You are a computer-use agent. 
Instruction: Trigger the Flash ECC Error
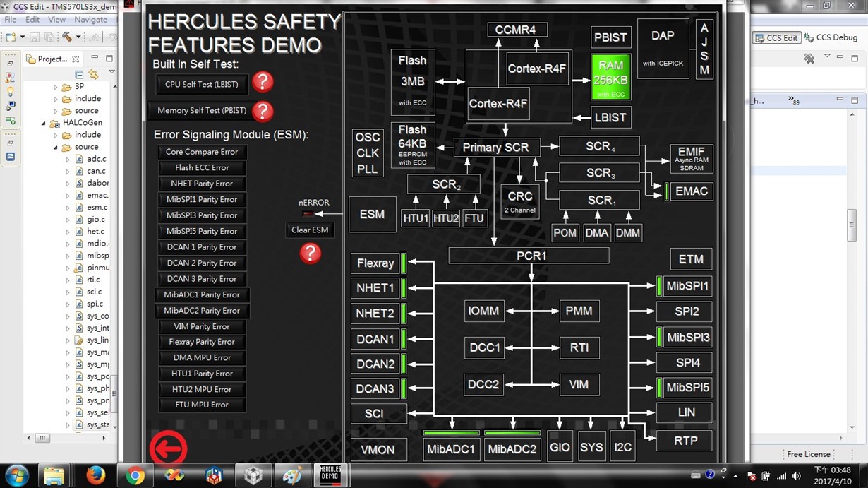[x=202, y=168]
